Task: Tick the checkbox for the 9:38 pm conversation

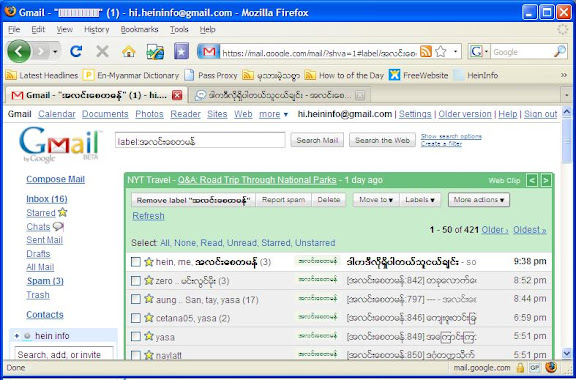Action: pos(136,262)
